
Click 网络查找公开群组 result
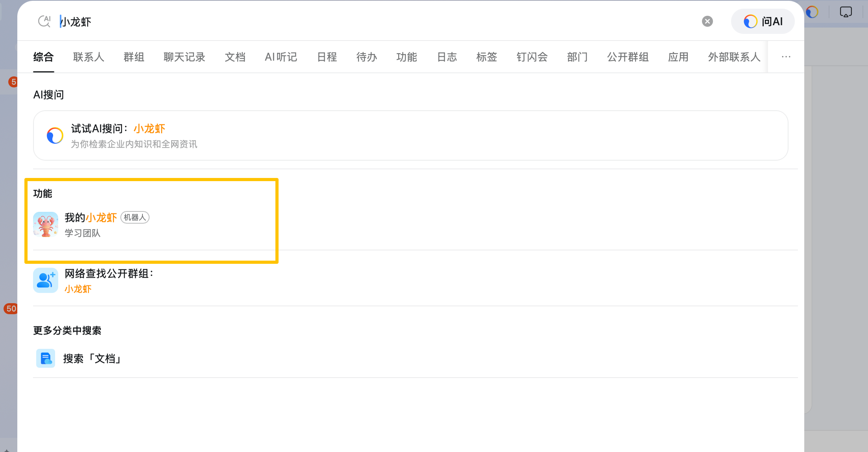click(x=109, y=274)
